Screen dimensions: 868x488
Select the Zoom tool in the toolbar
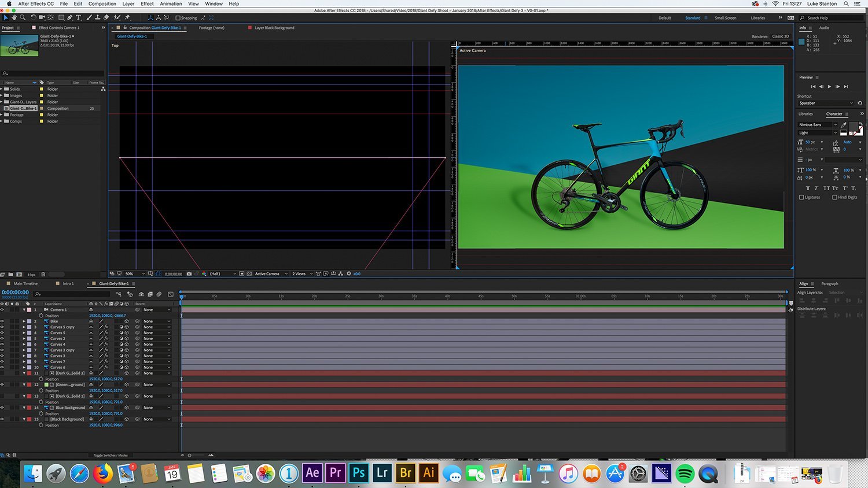[x=22, y=17]
